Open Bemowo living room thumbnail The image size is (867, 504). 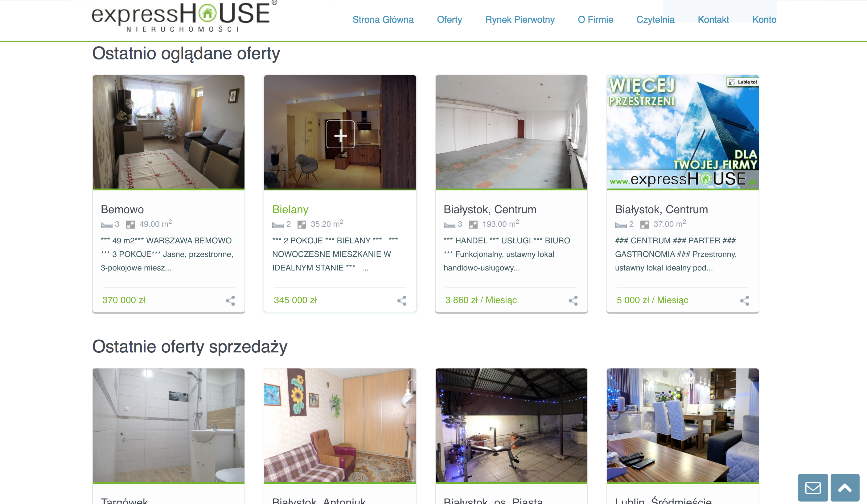[x=169, y=132]
